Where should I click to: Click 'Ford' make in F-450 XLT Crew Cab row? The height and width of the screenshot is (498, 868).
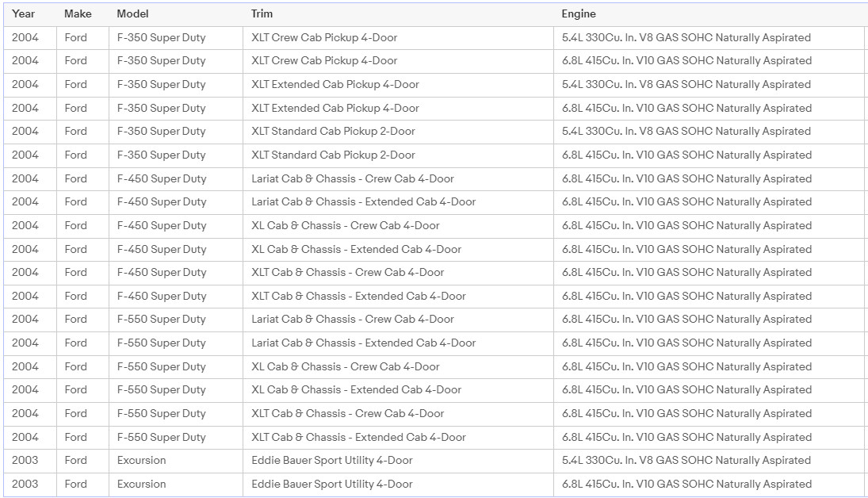(76, 273)
